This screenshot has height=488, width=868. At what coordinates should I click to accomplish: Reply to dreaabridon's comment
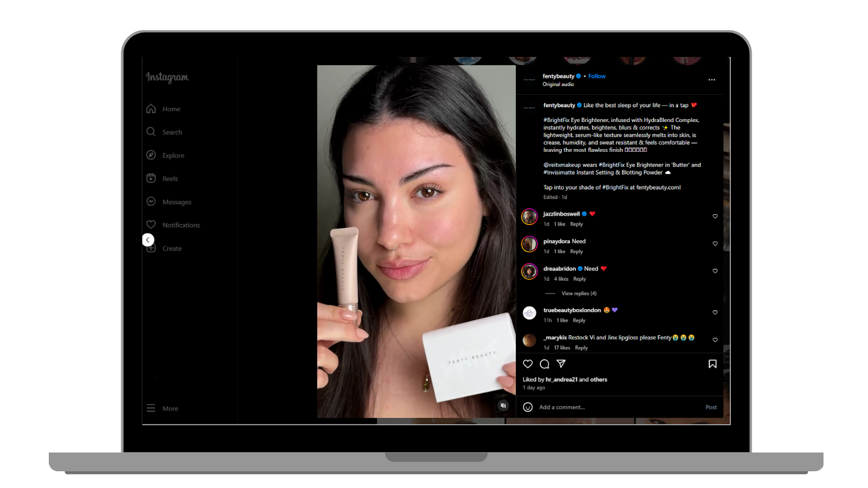click(x=579, y=279)
